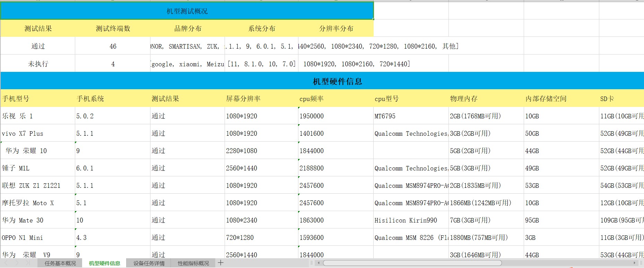Click the 物理内存 column header
The image size is (644, 268).
(x=486, y=99)
